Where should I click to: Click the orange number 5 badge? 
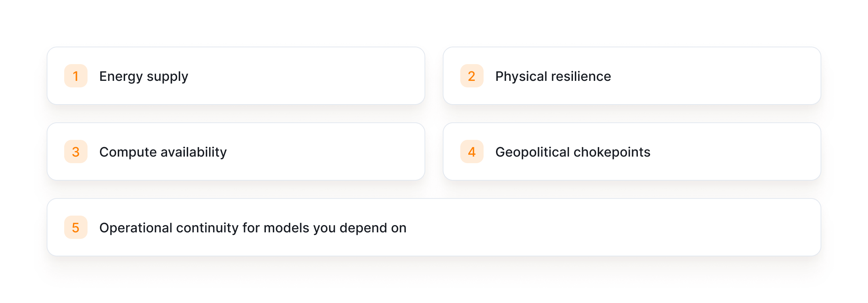(x=76, y=227)
